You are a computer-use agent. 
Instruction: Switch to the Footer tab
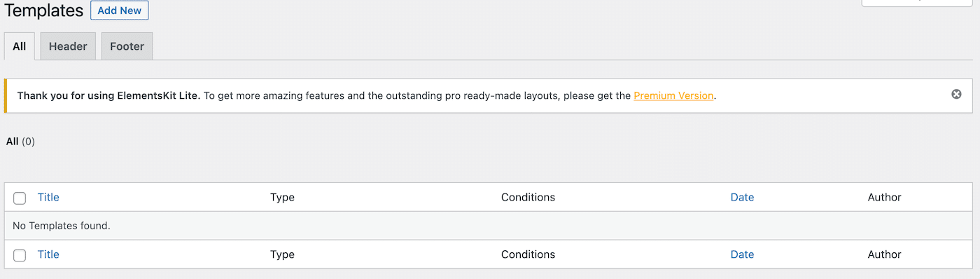[127, 46]
